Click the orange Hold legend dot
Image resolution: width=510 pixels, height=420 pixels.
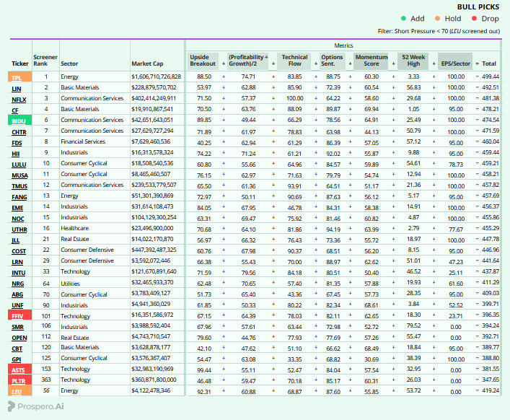438,19
